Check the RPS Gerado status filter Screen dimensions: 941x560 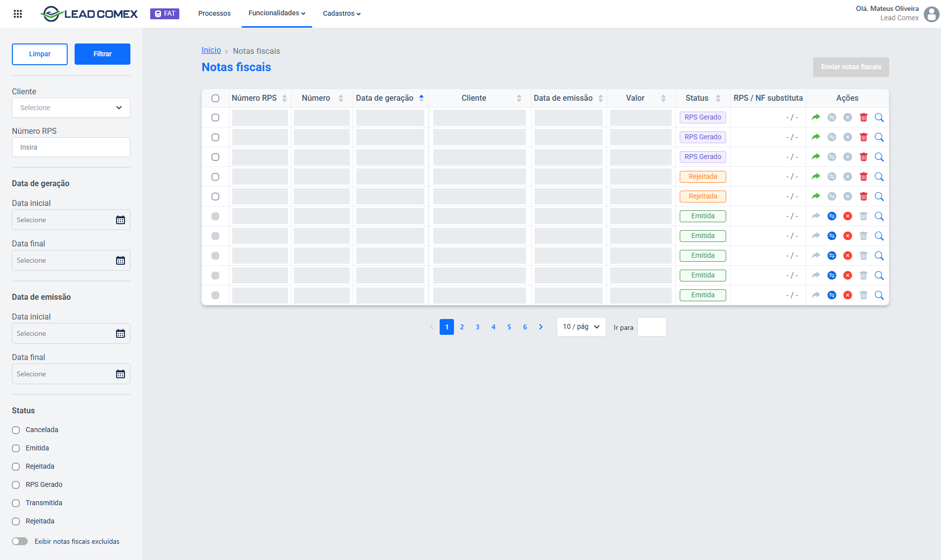pyautogui.click(x=16, y=485)
